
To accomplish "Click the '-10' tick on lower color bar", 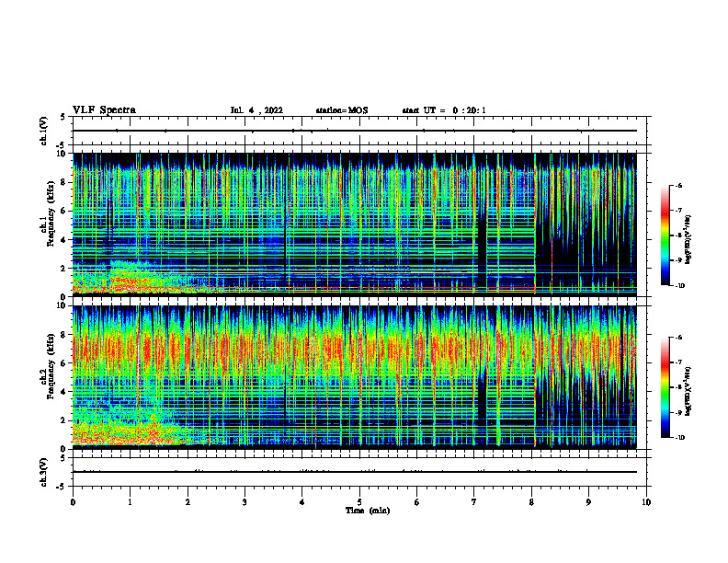I will coord(679,438).
